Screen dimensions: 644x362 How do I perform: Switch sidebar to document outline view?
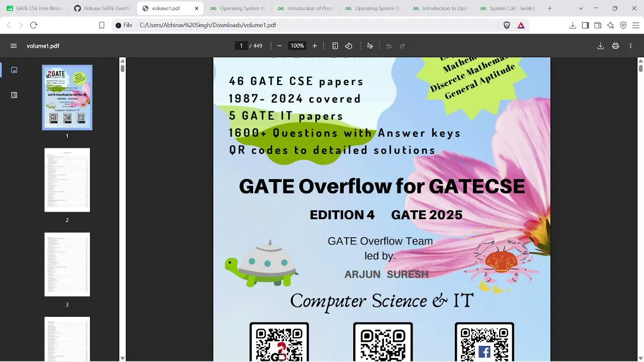(x=14, y=95)
